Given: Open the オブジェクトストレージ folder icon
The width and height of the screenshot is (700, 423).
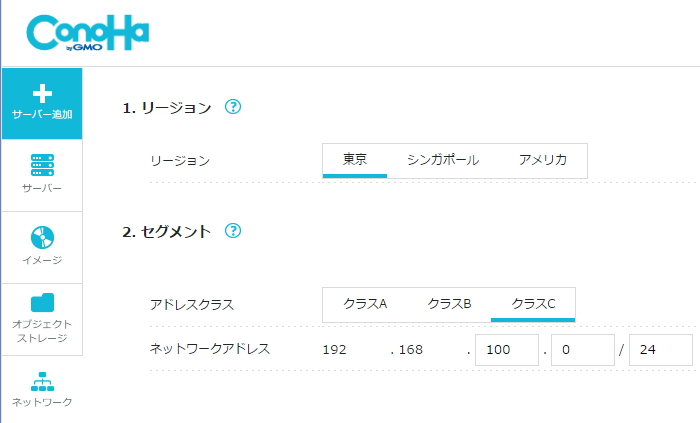Looking at the screenshot, I should [41, 302].
